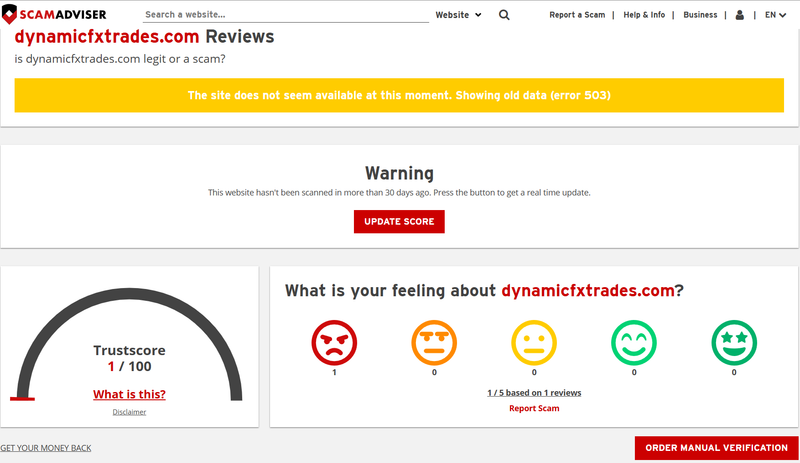Select the yellow neutral face rating
800x463 pixels.
[534, 343]
